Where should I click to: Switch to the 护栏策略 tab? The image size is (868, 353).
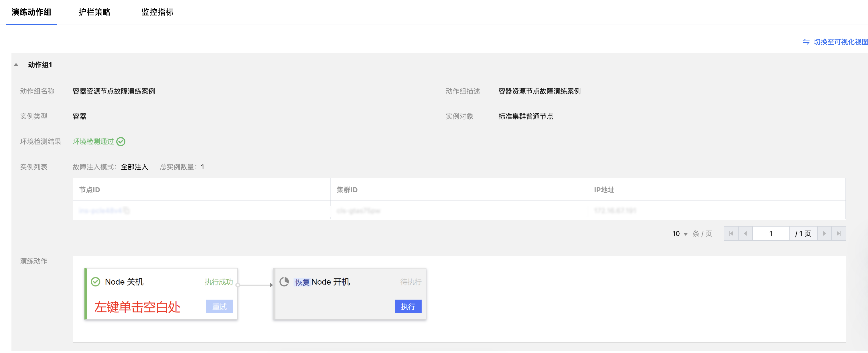point(94,12)
